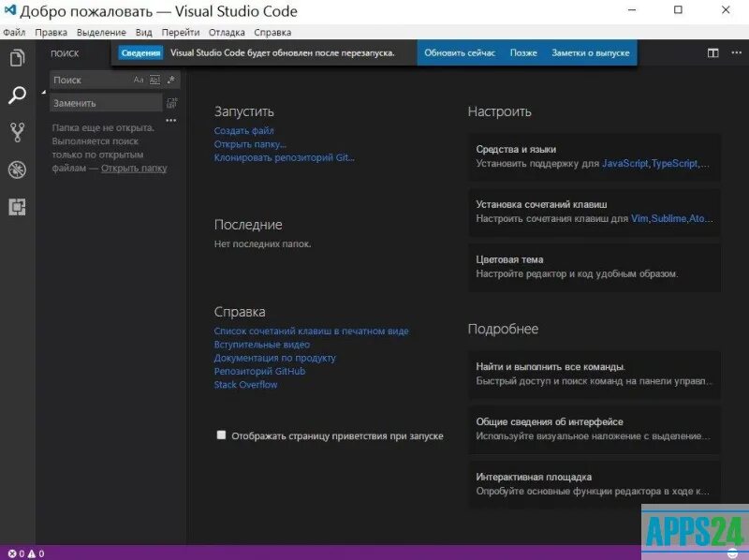
Task: Open Документация по продукту link
Action: tap(274, 358)
